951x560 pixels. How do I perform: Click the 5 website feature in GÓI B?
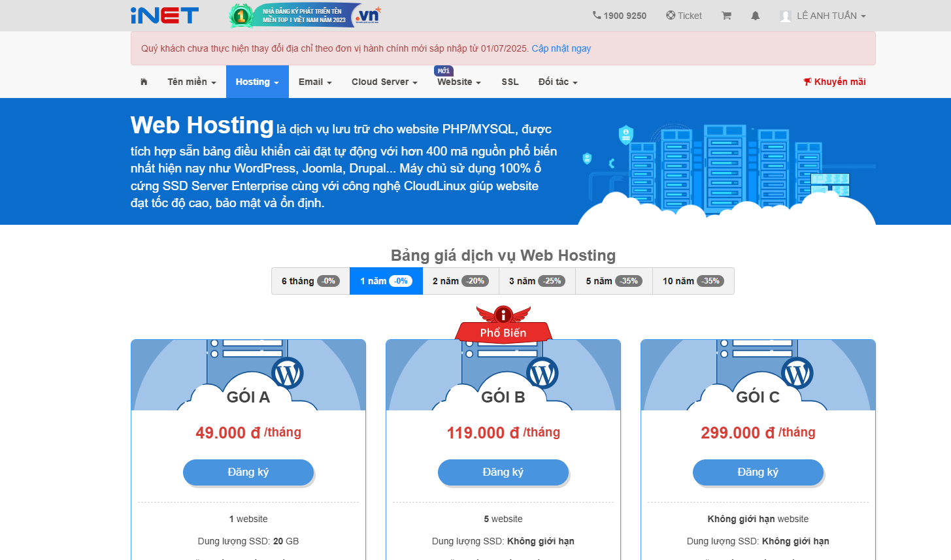(x=503, y=519)
